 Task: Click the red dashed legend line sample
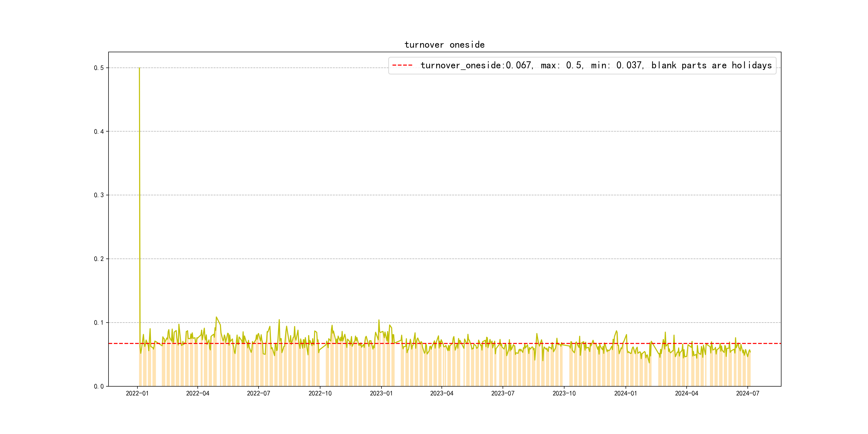tap(402, 65)
